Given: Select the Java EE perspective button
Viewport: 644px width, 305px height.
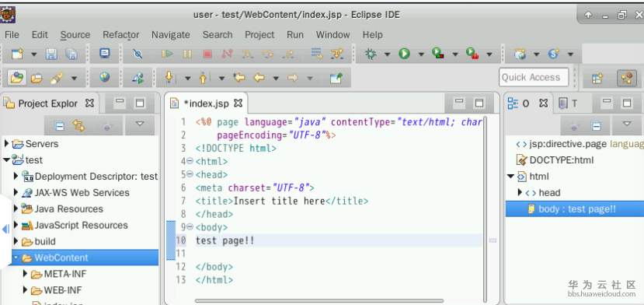Looking at the screenshot, I should (x=626, y=78).
